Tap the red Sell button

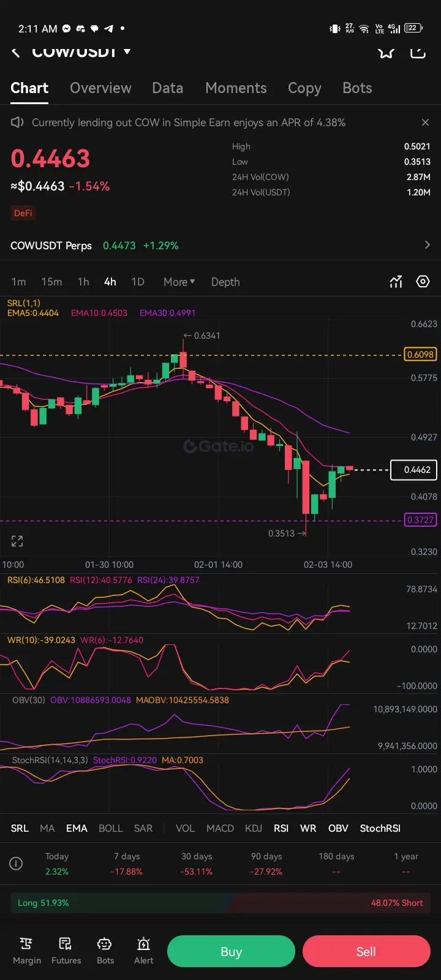[366, 951]
